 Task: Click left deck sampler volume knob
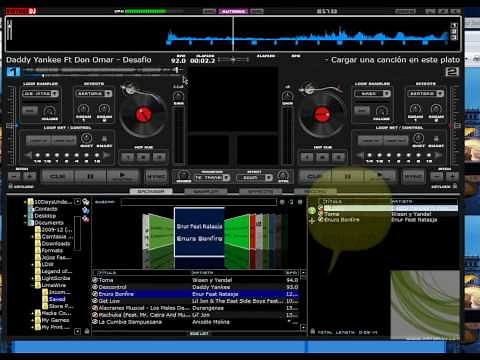click(50, 110)
